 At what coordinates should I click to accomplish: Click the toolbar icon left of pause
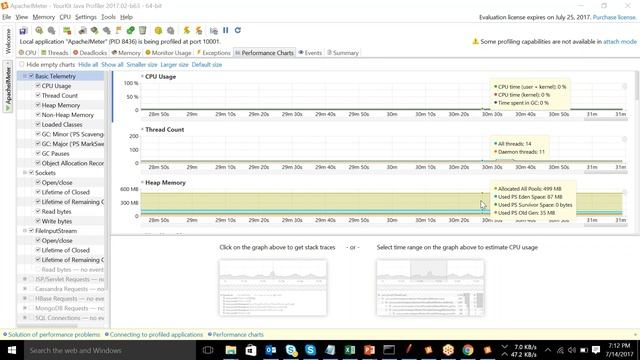pyautogui.click(x=213, y=31)
